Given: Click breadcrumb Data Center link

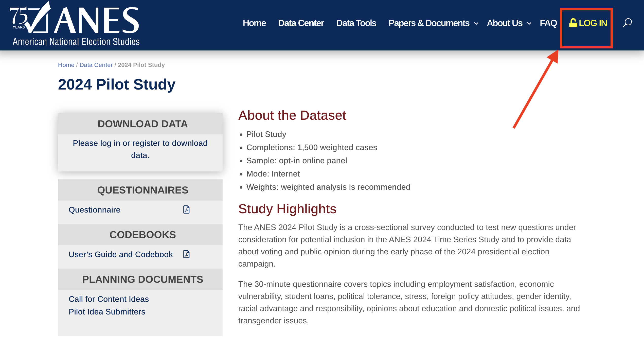Looking at the screenshot, I should (96, 65).
